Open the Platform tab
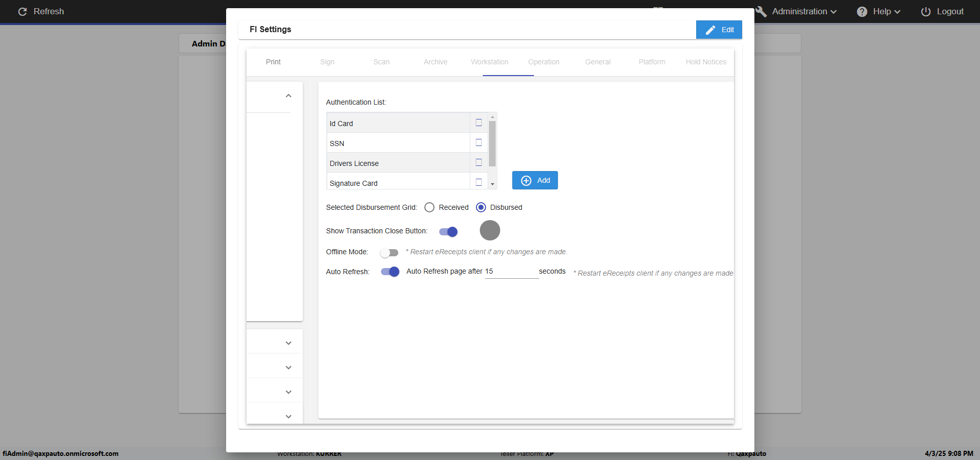 tap(652, 62)
